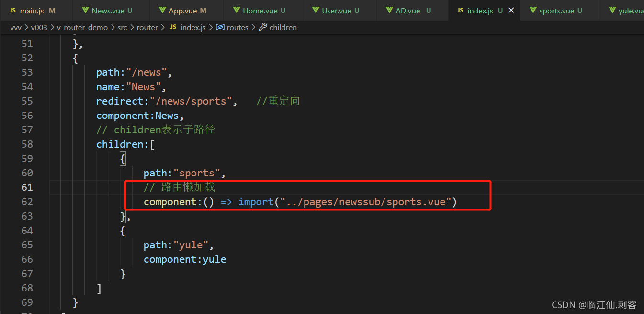Click the "/news" path string
The width and height of the screenshot is (644, 314).
point(147,72)
